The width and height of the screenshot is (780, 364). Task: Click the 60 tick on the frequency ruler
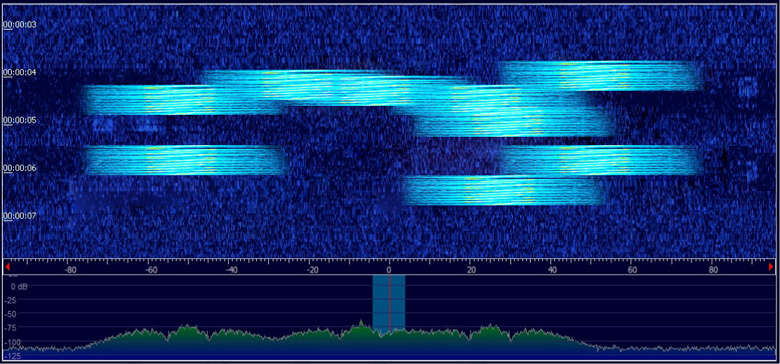pyautogui.click(x=632, y=269)
